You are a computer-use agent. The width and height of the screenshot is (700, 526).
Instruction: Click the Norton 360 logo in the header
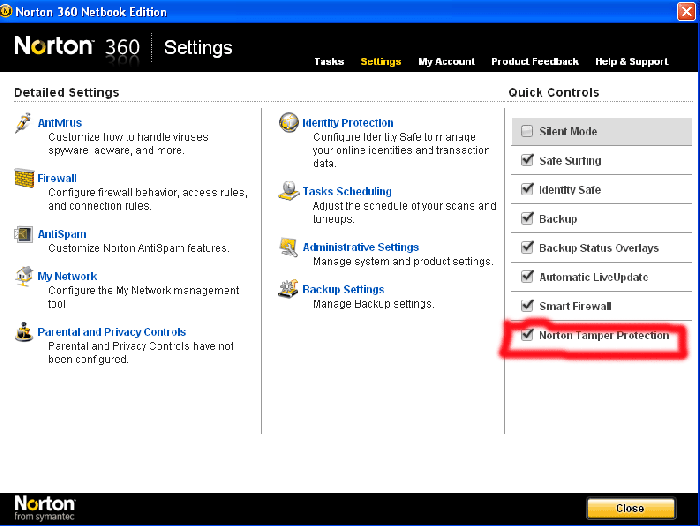click(x=77, y=46)
